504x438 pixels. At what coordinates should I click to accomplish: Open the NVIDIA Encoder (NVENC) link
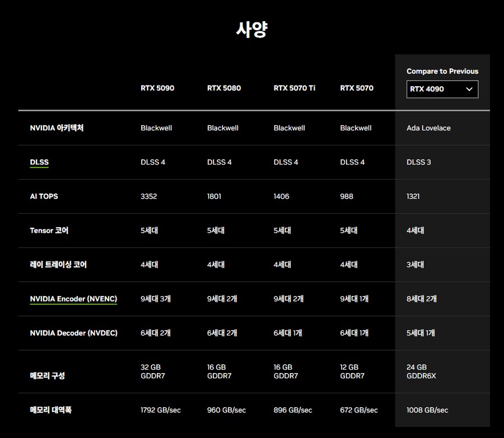click(73, 299)
